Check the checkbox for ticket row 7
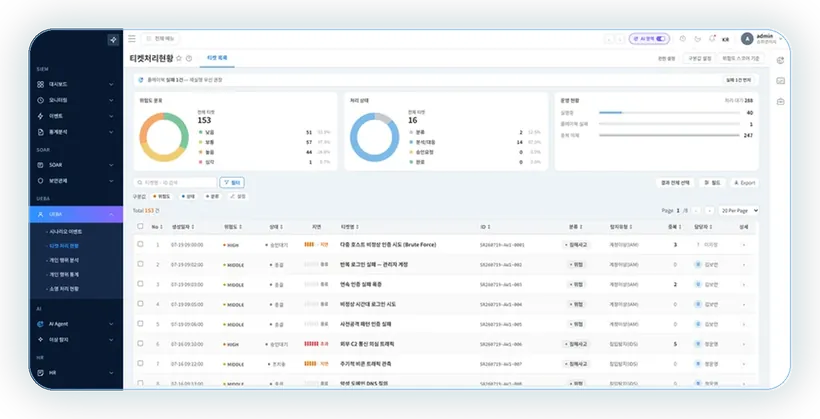820x419 pixels. point(140,364)
